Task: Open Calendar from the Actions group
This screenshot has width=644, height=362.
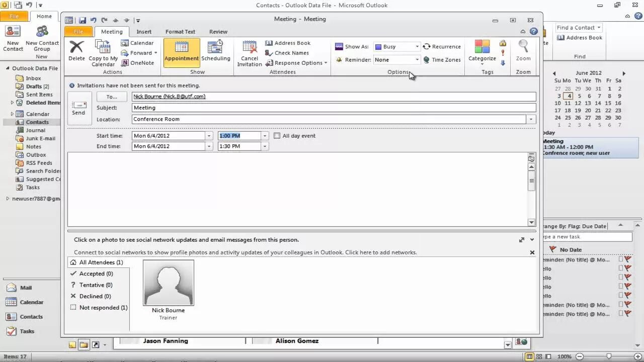Action: [137, 43]
